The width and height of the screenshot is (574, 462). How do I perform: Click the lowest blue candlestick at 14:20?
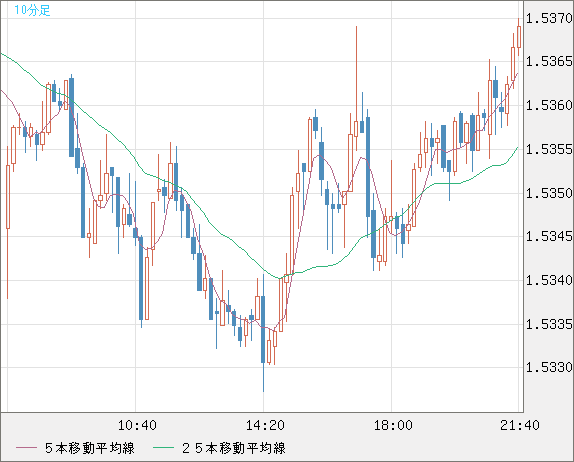point(263,329)
